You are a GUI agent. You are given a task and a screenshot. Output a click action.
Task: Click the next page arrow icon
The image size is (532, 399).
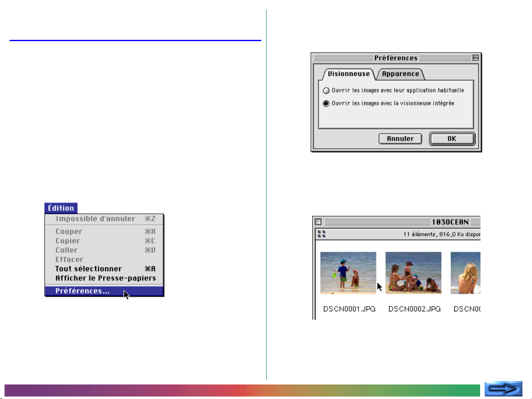click(503, 389)
